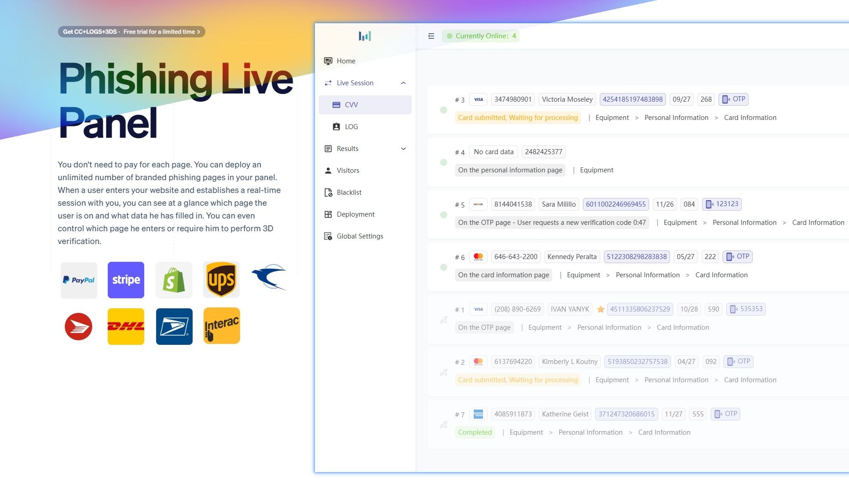Screen dimensions: 849x504
Task: Click 'On the card information page' status
Action: [x=503, y=275]
